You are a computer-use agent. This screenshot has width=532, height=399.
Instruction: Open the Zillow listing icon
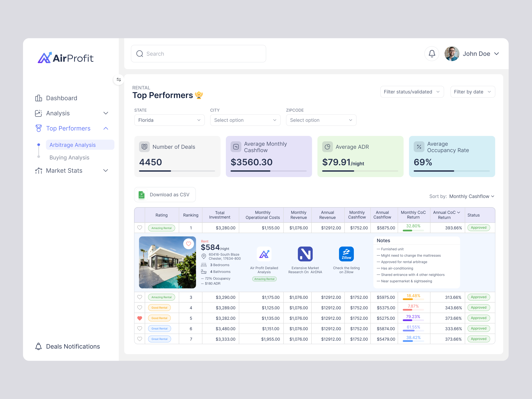(x=346, y=254)
